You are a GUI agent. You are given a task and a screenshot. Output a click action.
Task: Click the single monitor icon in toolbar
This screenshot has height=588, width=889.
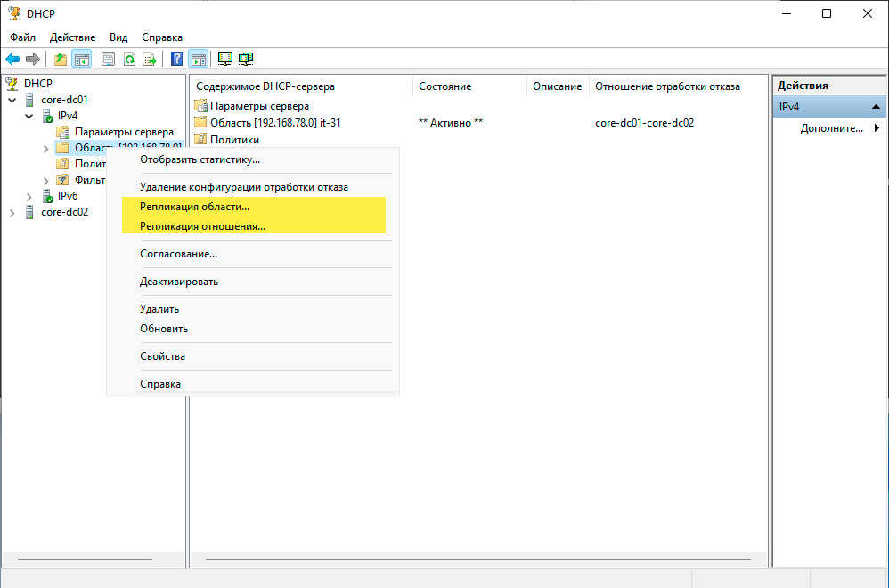point(225,60)
